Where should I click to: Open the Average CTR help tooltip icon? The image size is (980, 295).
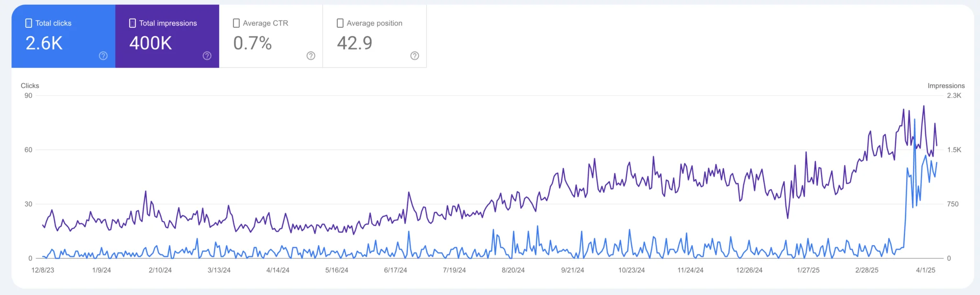click(311, 56)
